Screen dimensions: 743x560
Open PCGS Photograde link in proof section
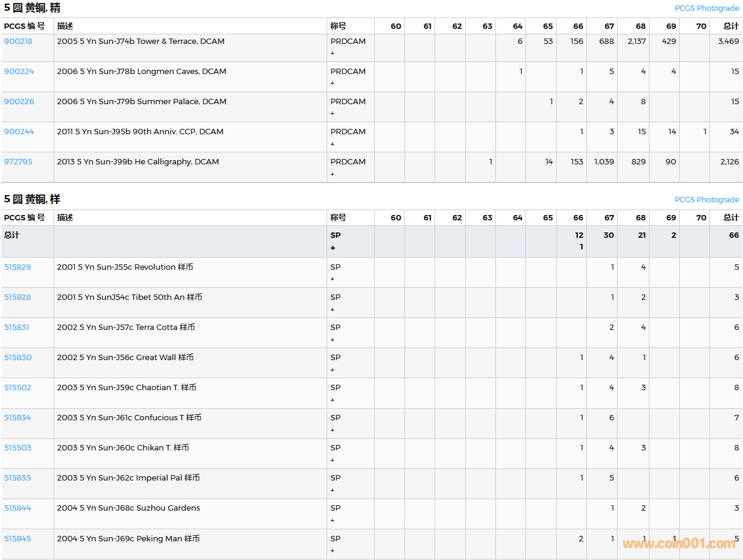coord(706,8)
